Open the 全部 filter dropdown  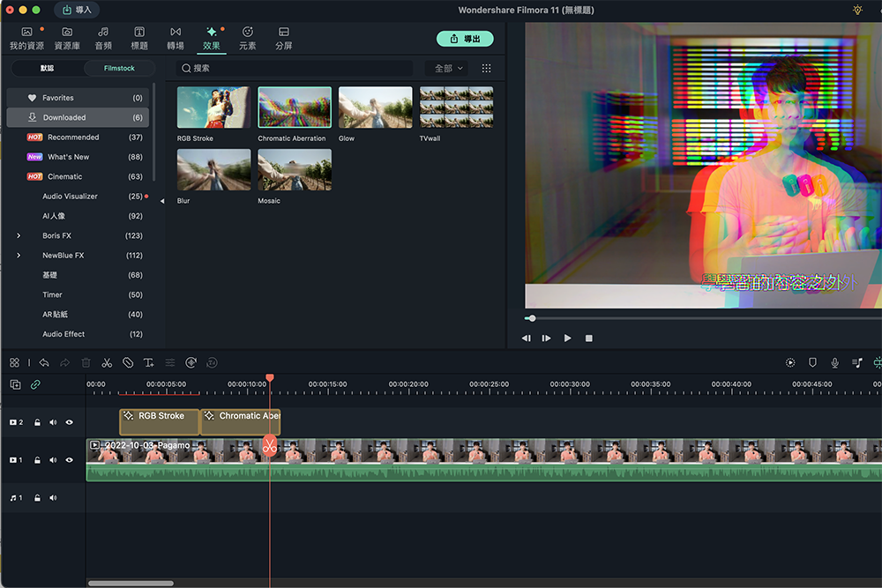tap(448, 68)
